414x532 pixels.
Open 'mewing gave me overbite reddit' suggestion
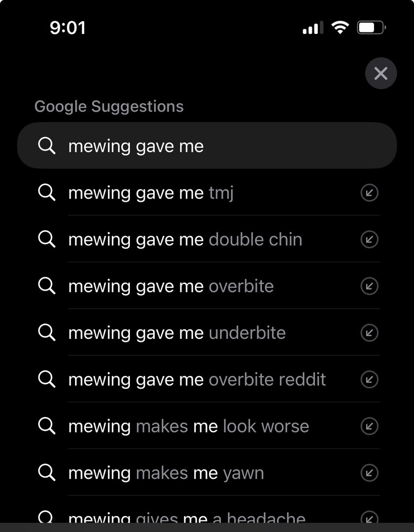pyautogui.click(x=197, y=379)
